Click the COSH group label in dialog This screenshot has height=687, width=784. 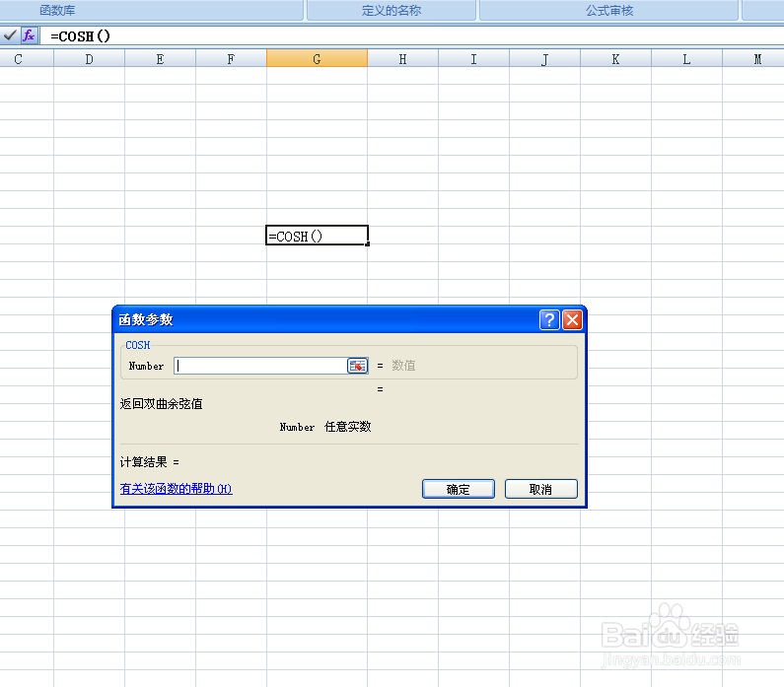pyautogui.click(x=137, y=345)
